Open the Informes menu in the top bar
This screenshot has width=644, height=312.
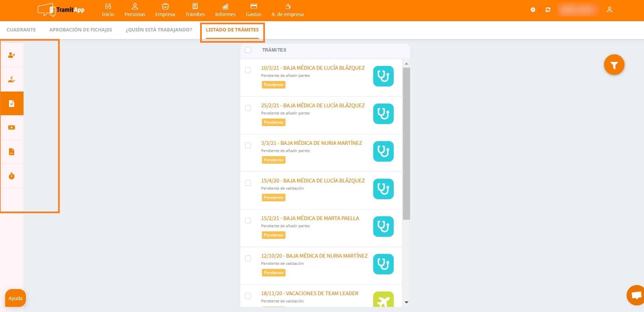click(225, 10)
